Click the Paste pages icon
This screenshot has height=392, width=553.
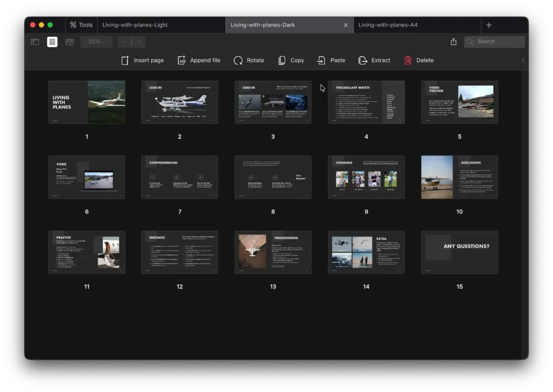pos(321,60)
